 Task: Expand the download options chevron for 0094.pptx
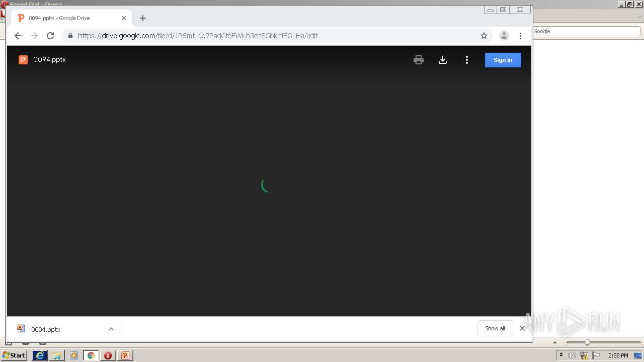tap(111, 329)
